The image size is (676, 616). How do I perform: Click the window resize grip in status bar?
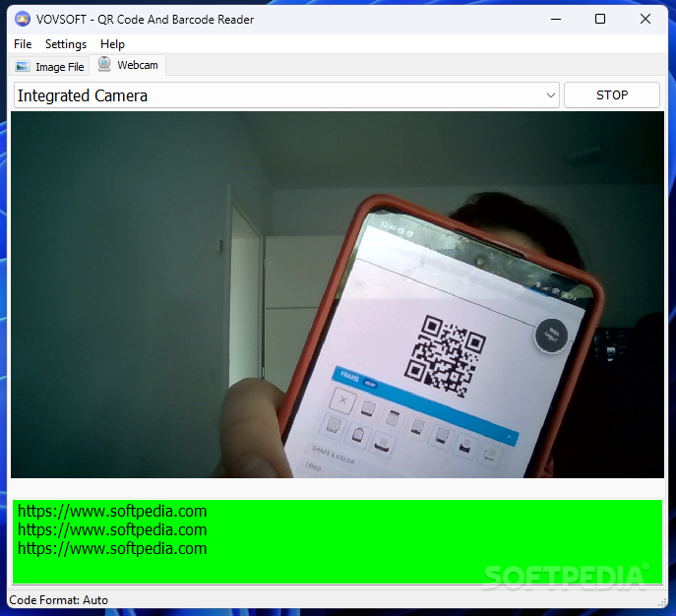662,602
